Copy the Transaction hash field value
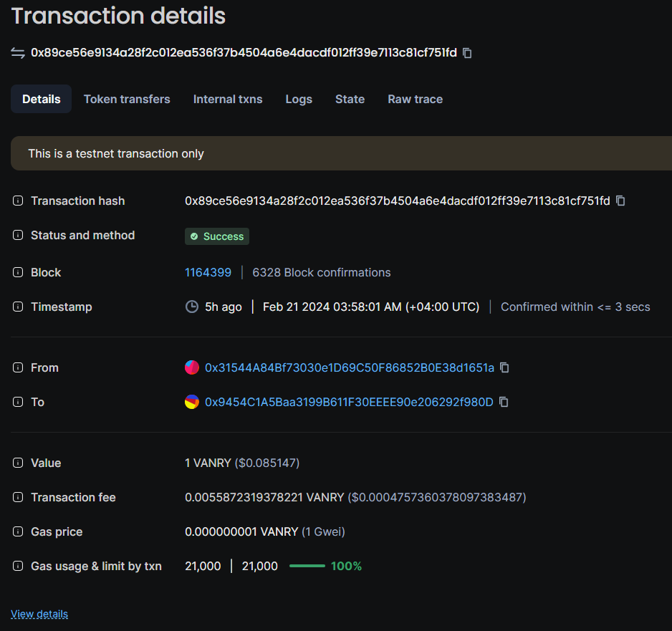This screenshot has height=631, width=672. point(620,201)
